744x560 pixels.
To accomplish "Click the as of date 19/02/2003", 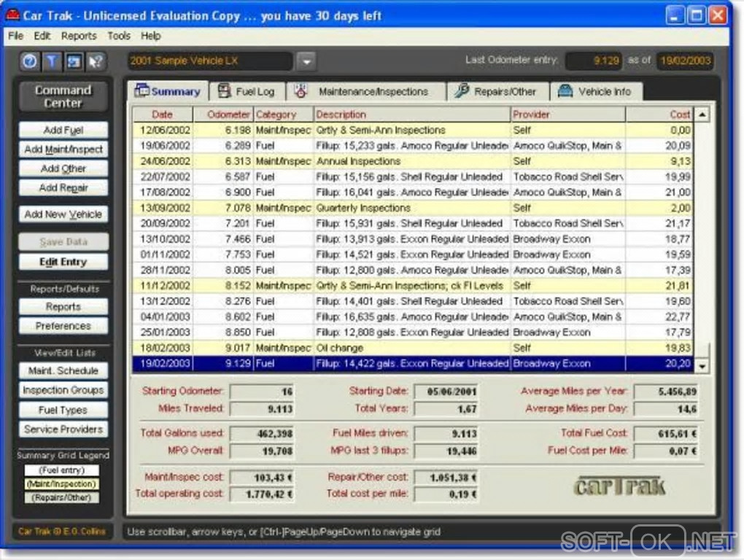I will point(685,61).
